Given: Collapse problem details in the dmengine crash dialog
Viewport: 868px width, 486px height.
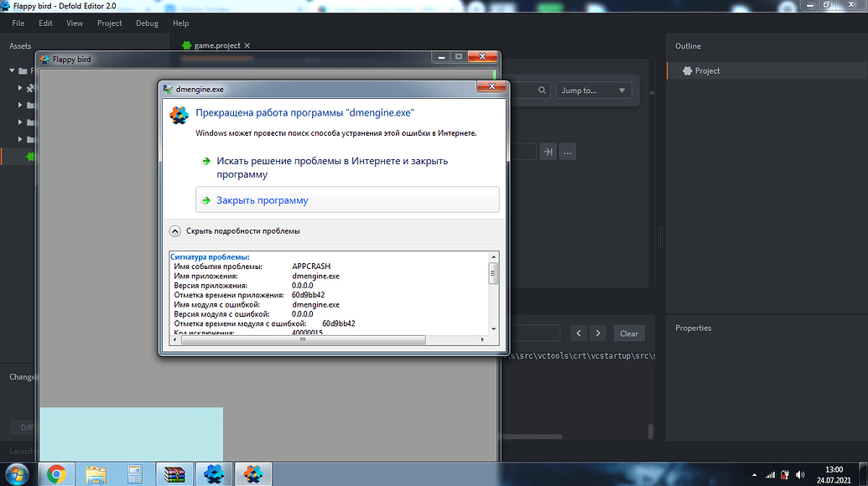Looking at the screenshot, I should (x=175, y=231).
